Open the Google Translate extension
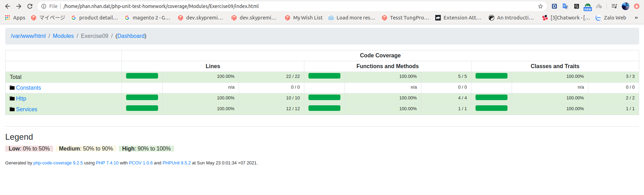Image resolution: width=644 pixels, height=195 pixels. pos(565,6)
